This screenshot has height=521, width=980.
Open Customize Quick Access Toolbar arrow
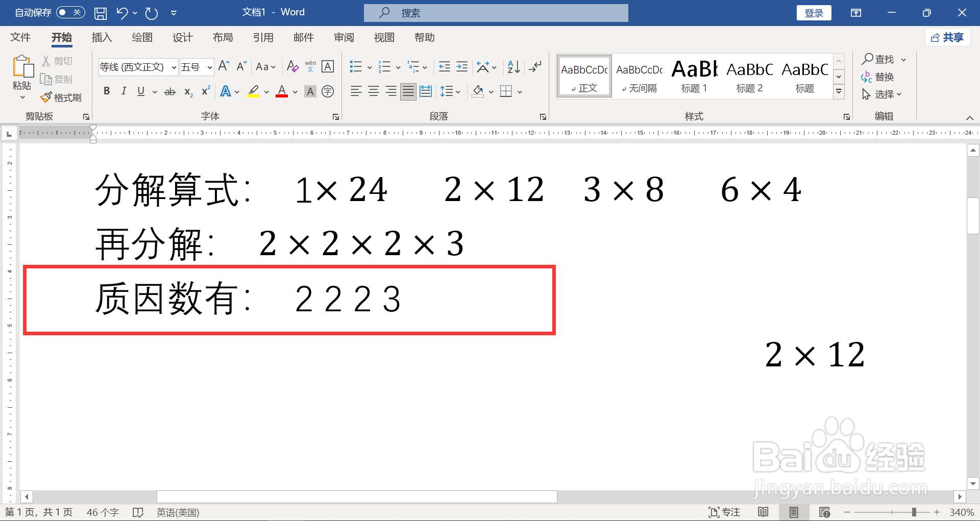(x=174, y=13)
